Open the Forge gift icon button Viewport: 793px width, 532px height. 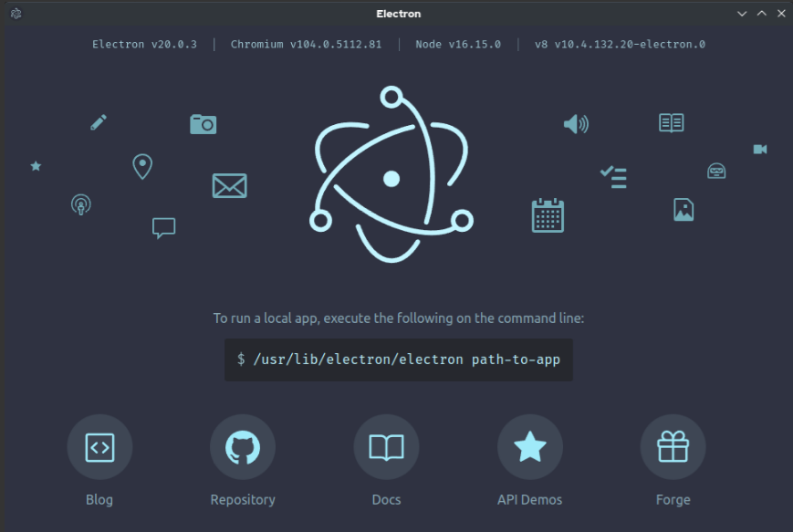point(673,447)
